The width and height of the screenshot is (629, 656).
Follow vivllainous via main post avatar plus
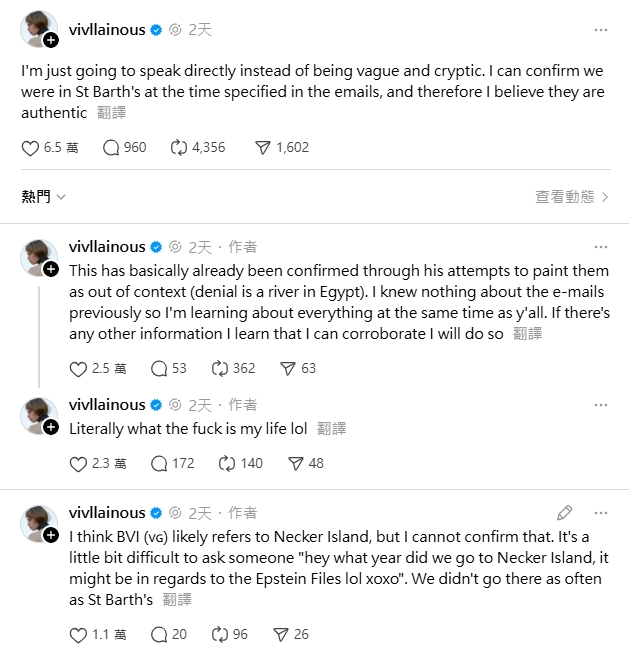[50, 41]
